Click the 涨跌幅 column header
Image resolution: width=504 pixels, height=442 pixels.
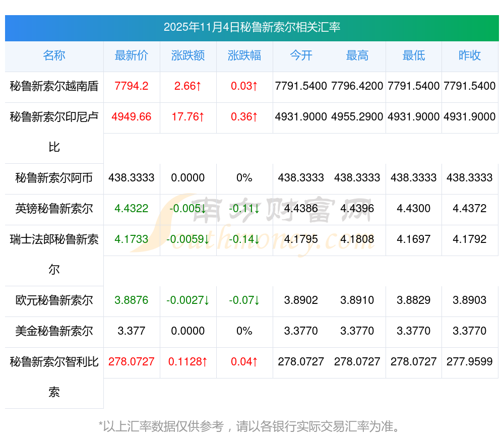click(x=244, y=55)
